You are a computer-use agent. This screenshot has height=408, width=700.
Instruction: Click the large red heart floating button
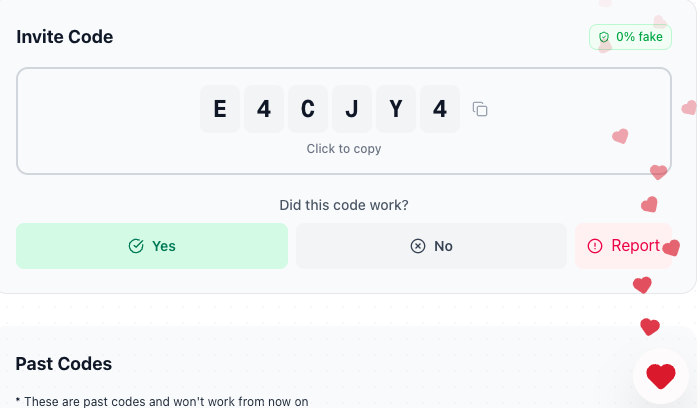661,376
